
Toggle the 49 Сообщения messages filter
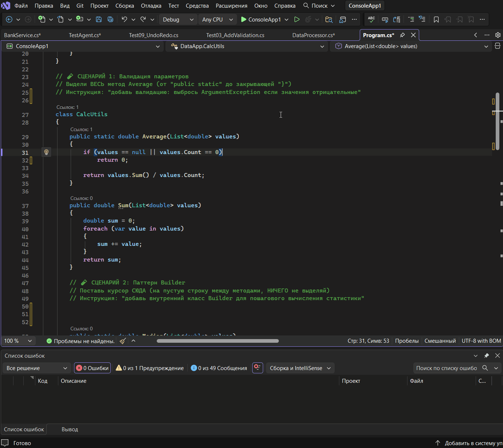point(219,368)
